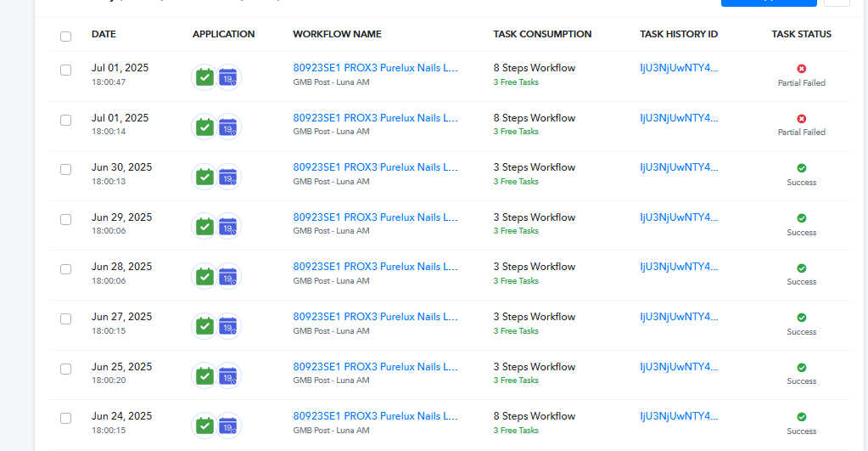
Task: Click the green Success icon in the Jun 30 row
Action: (x=802, y=168)
